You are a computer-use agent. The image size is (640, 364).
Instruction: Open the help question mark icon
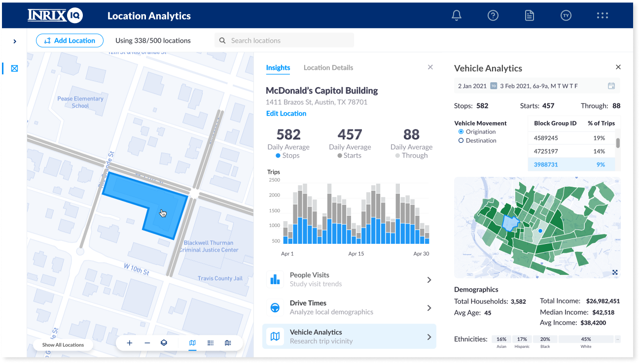click(x=493, y=15)
